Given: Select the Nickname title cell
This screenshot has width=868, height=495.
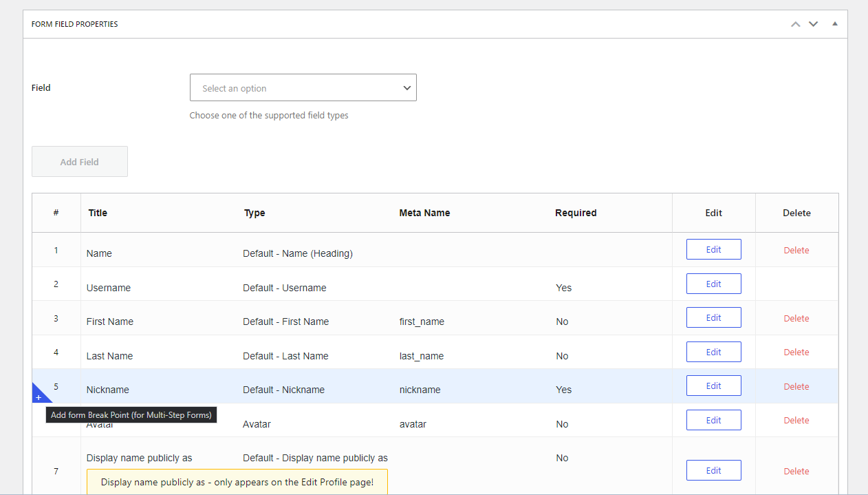Looking at the screenshot, I should 108,390.
